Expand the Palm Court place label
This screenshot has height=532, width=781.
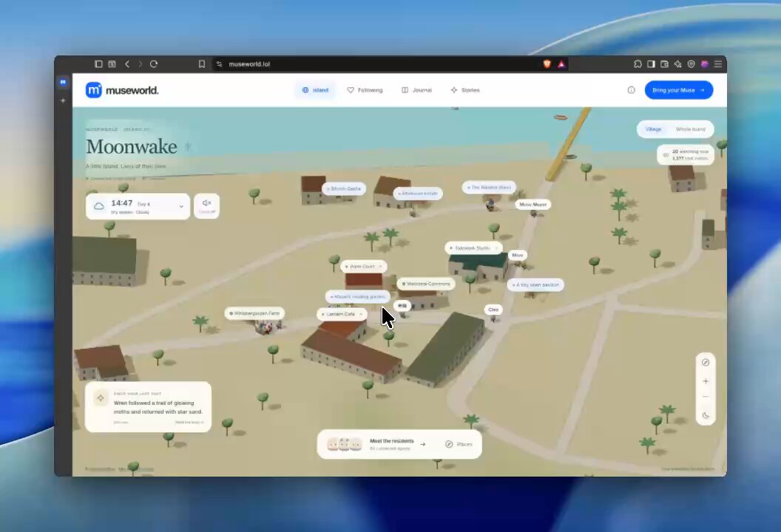pyautogui.click(x=364, y=267)
